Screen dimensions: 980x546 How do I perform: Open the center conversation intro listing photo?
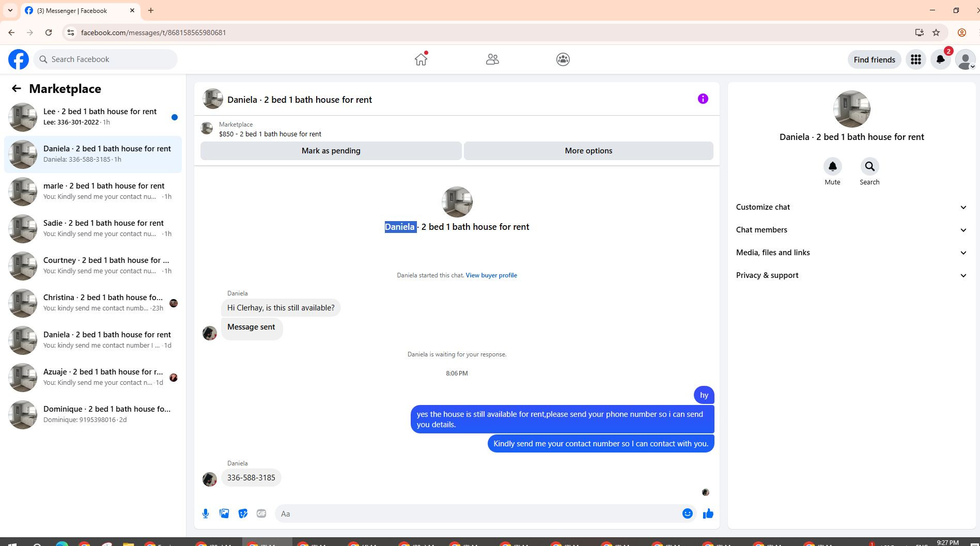click(x=457, y=202)
